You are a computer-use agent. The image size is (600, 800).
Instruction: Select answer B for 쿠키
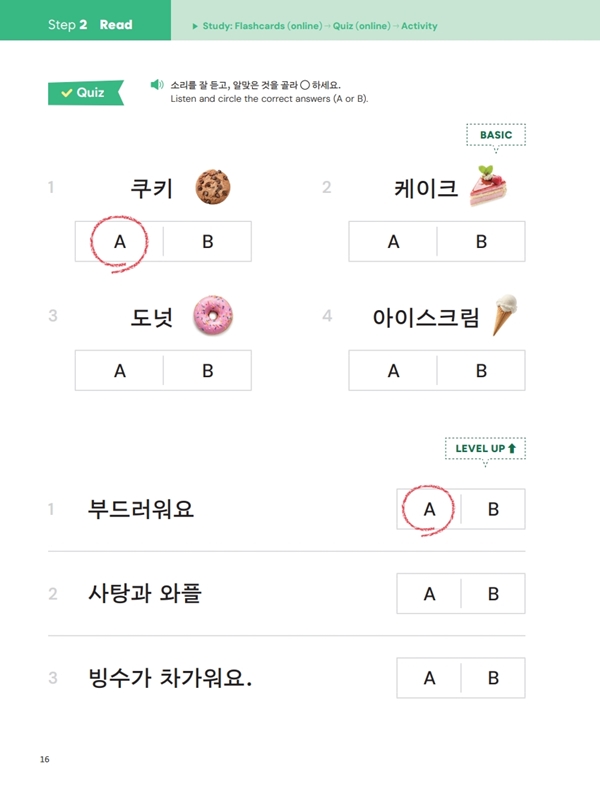point(207,241)
